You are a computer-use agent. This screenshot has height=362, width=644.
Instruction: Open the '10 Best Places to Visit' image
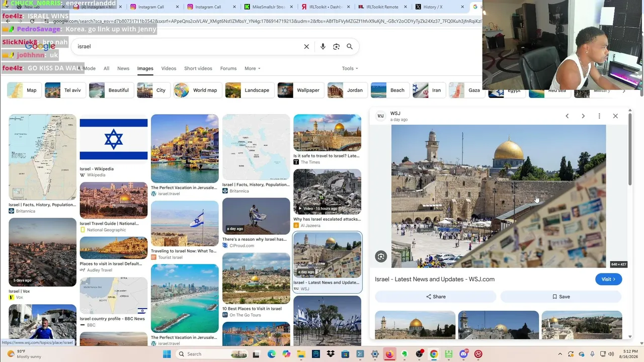click(x=256, y=279)
